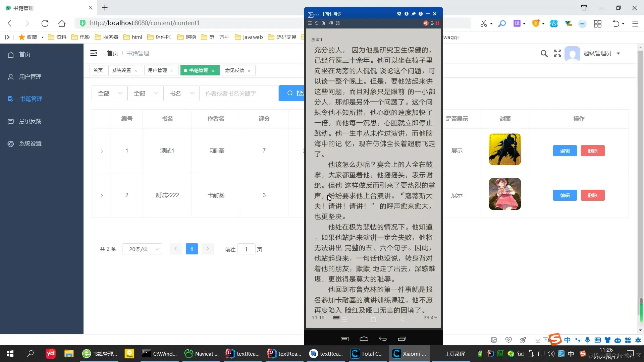Click 编辑 button for 测试1
Viewport: 644px width, 362px height.
click(565, 151)
